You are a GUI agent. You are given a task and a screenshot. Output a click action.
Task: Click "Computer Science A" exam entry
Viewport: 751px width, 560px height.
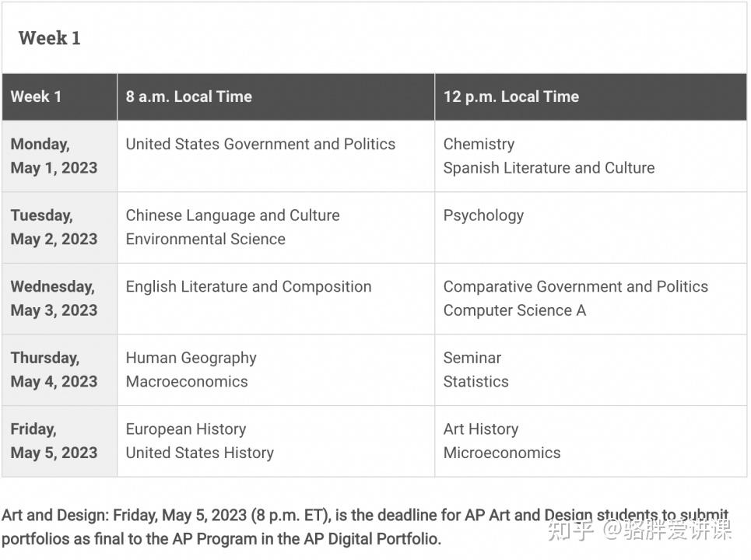click(x=514, y=310)
